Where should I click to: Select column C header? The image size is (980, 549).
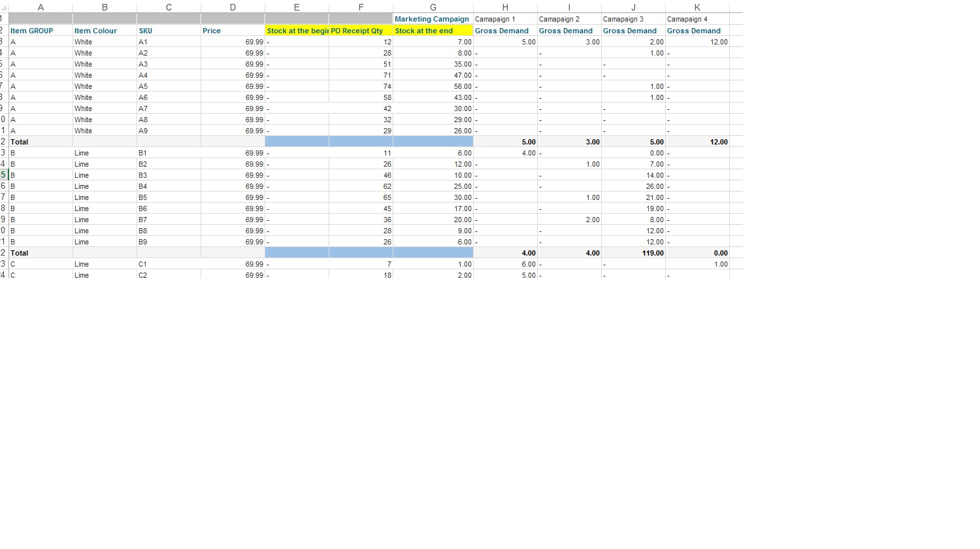[169, 7]
